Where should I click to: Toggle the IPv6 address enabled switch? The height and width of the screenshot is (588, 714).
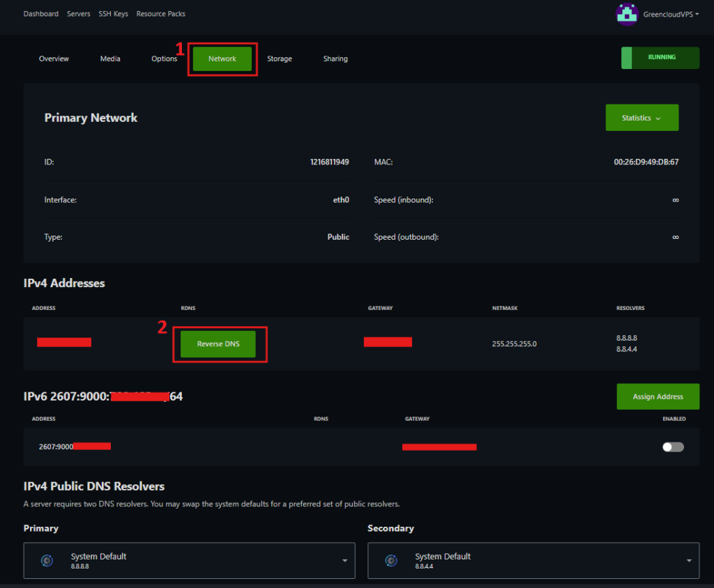673,447
